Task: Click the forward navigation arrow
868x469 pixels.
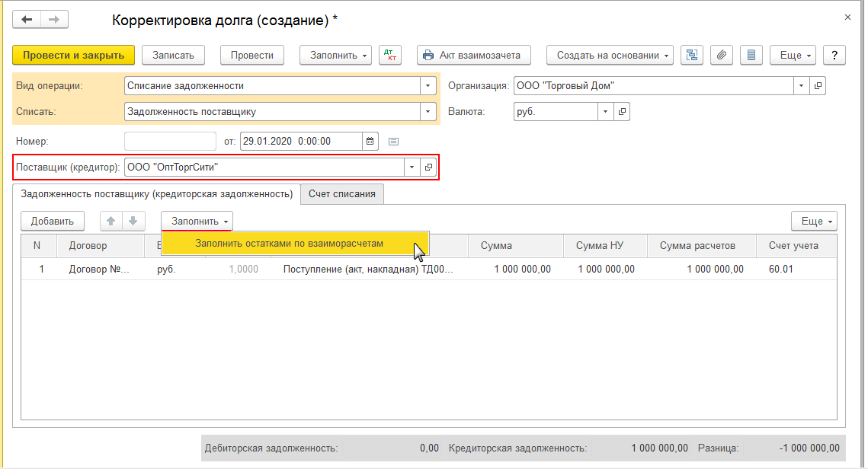Action: click(54, 20)
